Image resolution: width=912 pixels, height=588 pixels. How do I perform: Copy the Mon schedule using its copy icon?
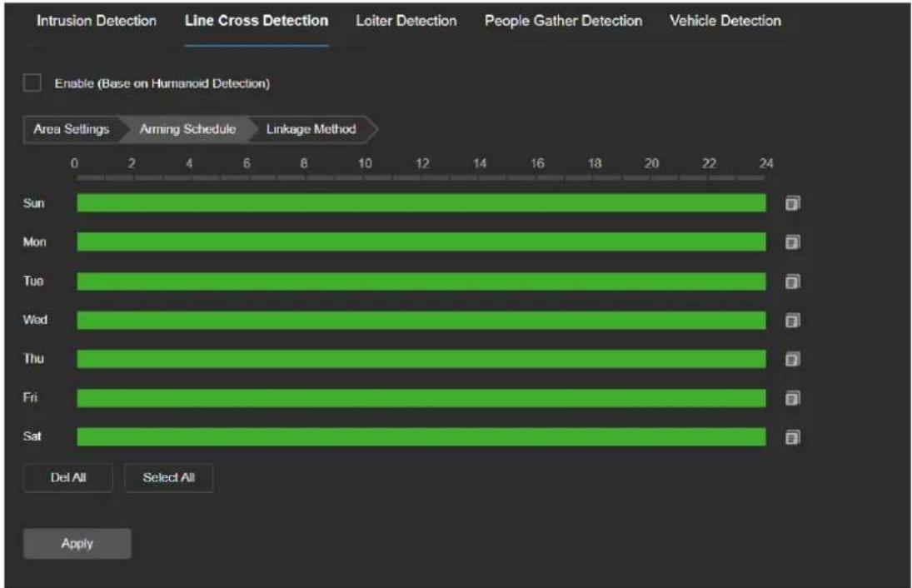click(793, 242)
